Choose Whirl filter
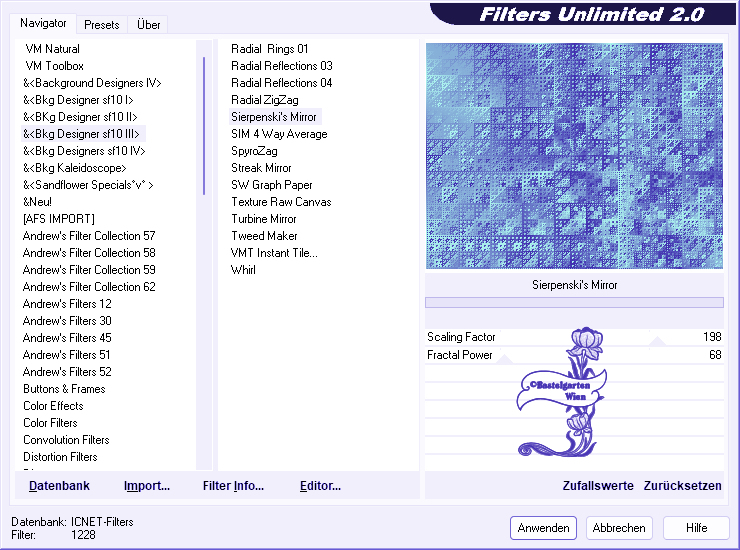Viewport: 740px width, 550px height. click(x=243, y=270)
